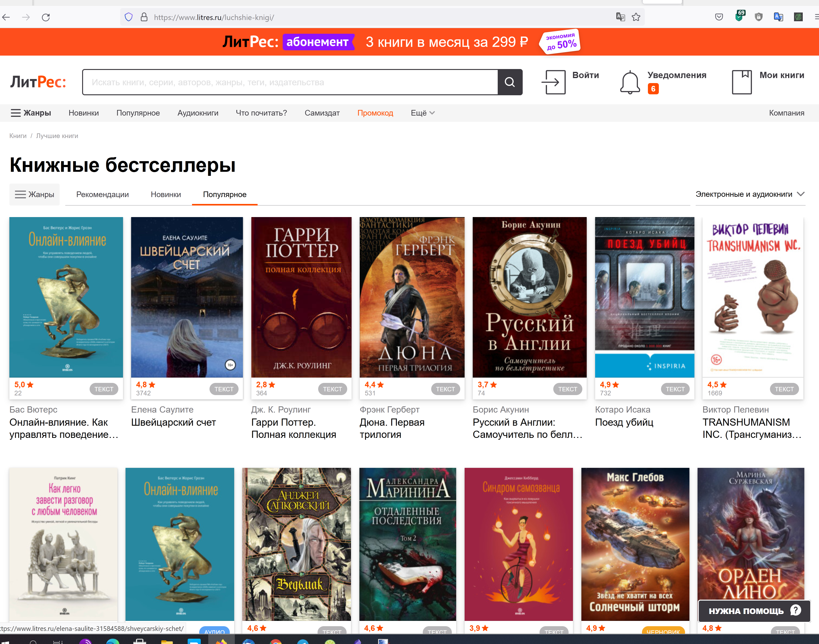Click the login arrow icon
Image resolution: width=819 pixels, height=644 pixels.
(553, 82)
